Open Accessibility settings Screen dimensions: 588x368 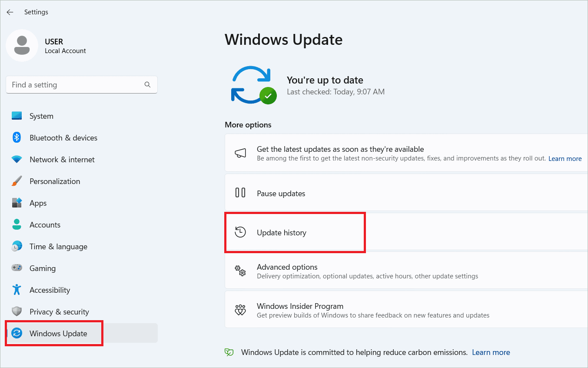point(82,290)
